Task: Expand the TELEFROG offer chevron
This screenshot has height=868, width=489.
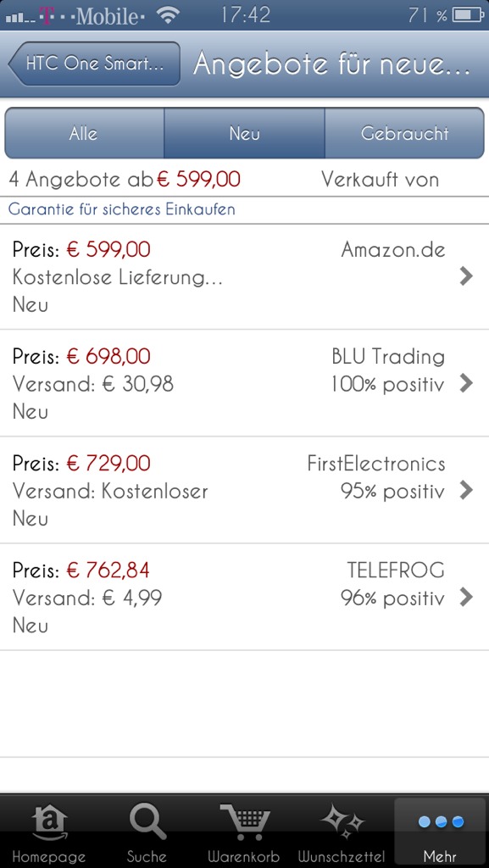Action: 466,597
